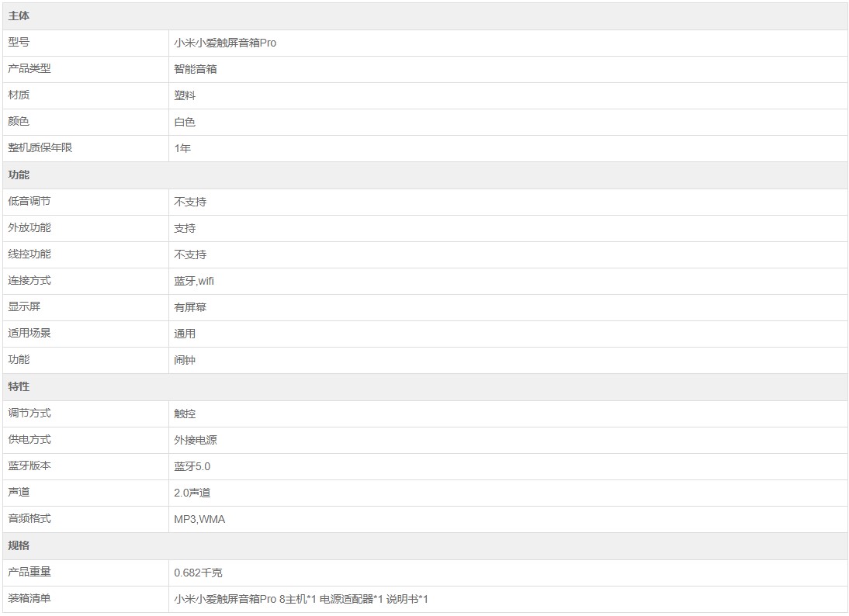Select the 支持 value for 外放功能
Viewport: 849px width, 616px height.
pyautogui.click(x=185, y=228)
